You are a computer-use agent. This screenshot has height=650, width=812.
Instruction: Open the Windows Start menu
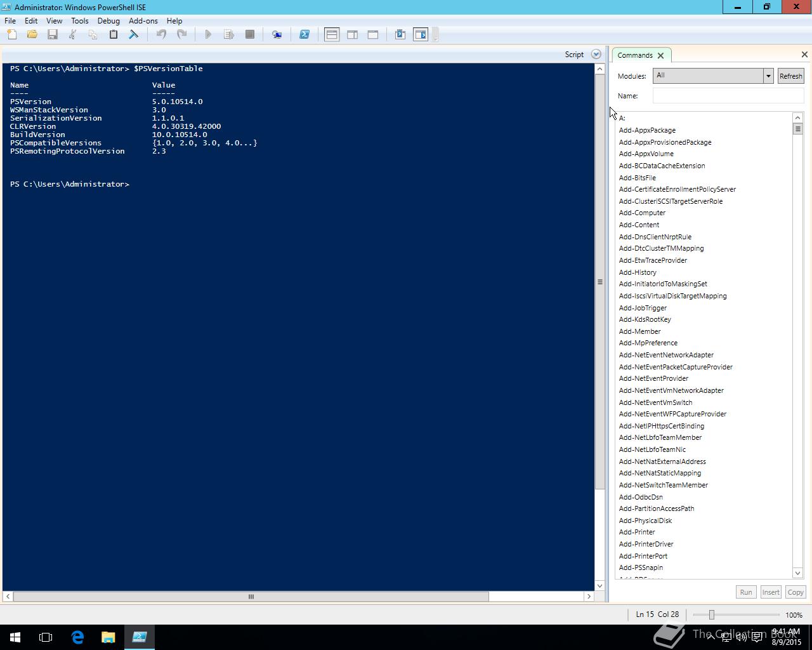(15, 637)
